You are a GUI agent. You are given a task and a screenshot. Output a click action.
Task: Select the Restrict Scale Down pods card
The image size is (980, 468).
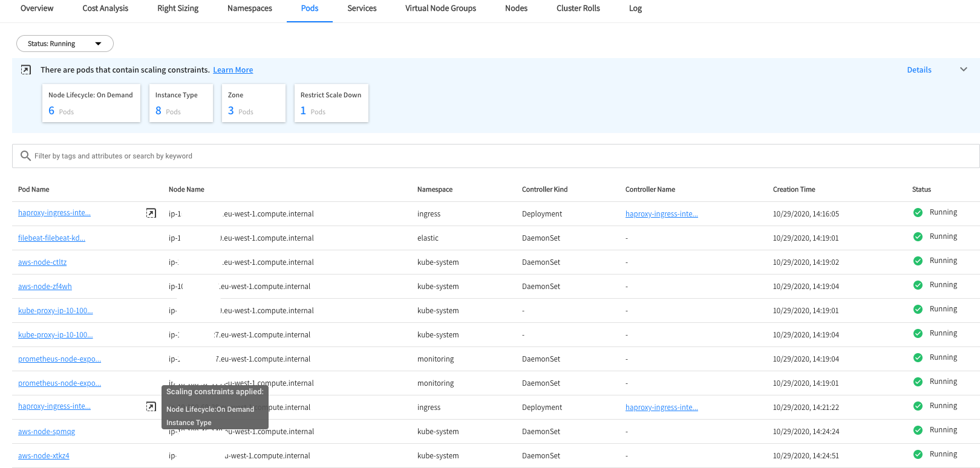tap(331, 103)
